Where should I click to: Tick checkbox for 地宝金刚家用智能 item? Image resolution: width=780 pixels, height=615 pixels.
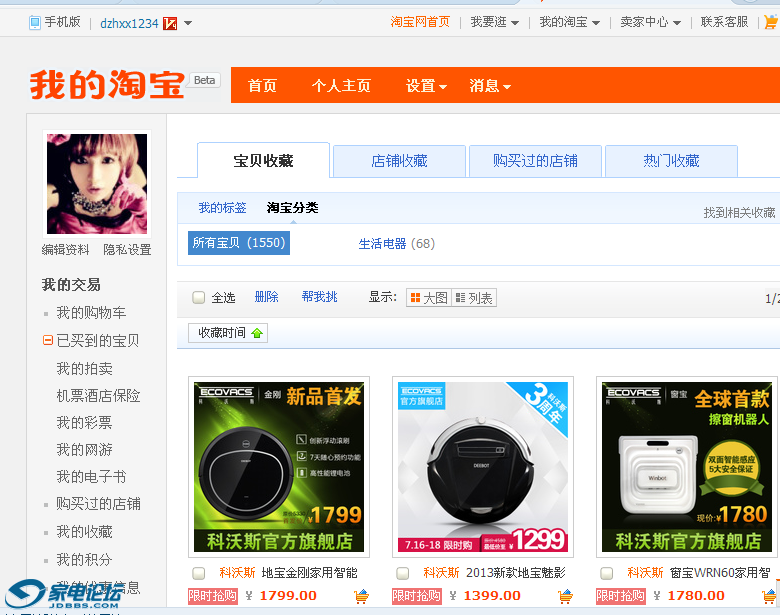click(199, 573)
